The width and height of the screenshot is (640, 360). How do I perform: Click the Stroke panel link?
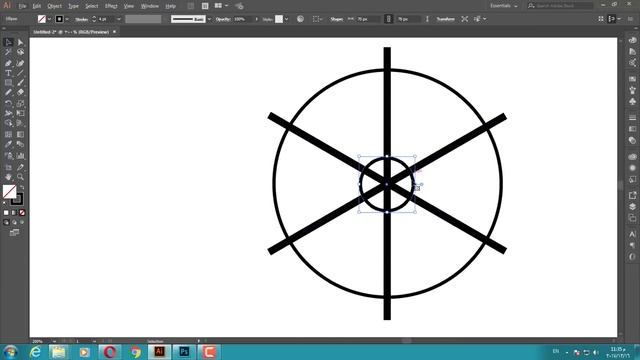(82, 19)
